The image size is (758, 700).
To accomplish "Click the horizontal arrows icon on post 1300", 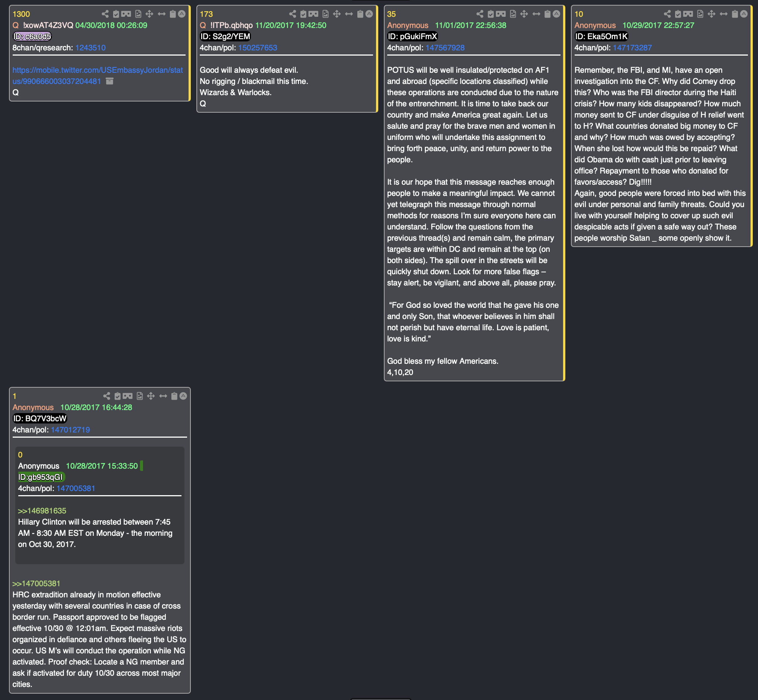I will (x=161, y=14).
